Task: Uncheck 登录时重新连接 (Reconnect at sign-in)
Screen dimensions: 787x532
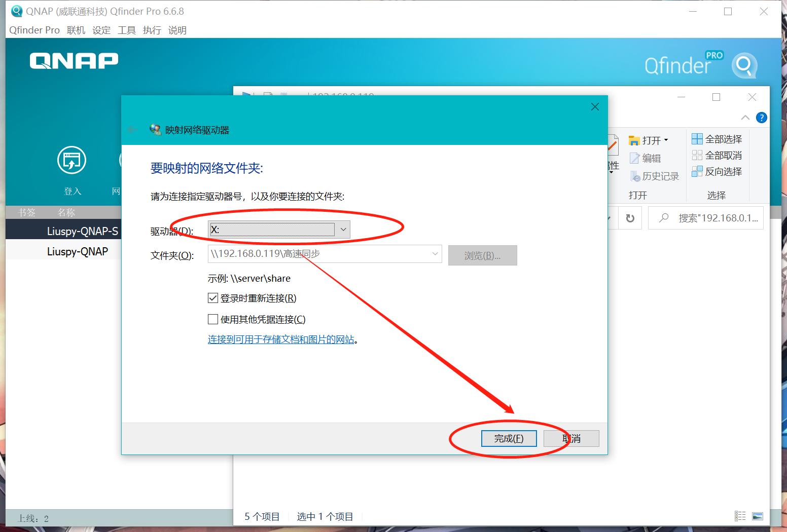Action: [x=213, y=298]
